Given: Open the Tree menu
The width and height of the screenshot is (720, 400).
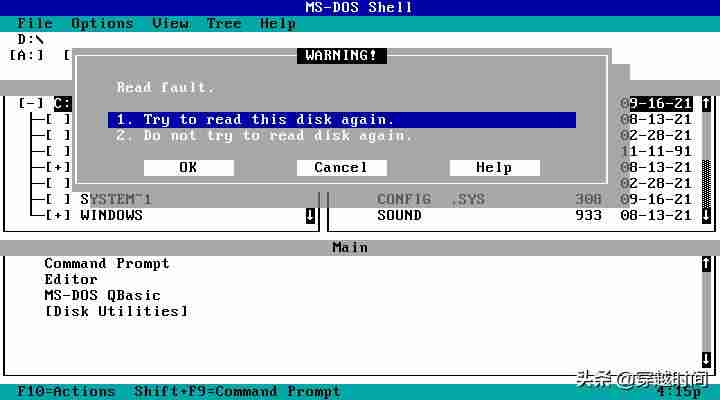Looking at the screenshot, I should tap(224, 23).
